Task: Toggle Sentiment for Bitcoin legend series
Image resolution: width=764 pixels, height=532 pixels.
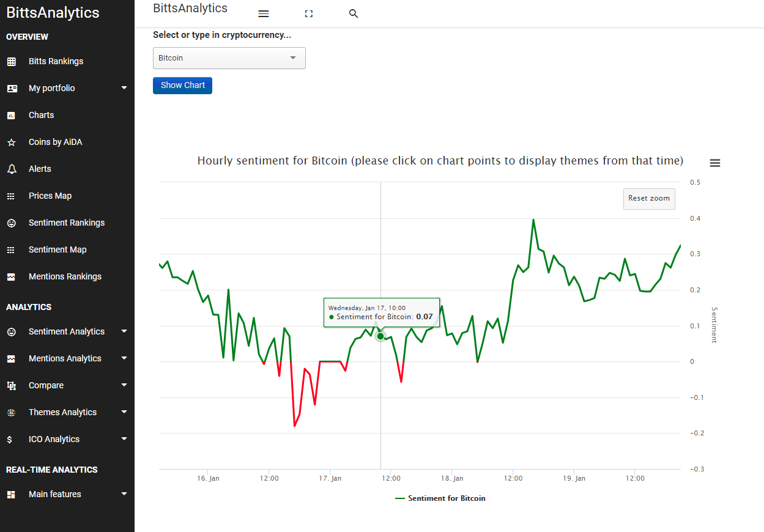Action: tap(440, 498)
